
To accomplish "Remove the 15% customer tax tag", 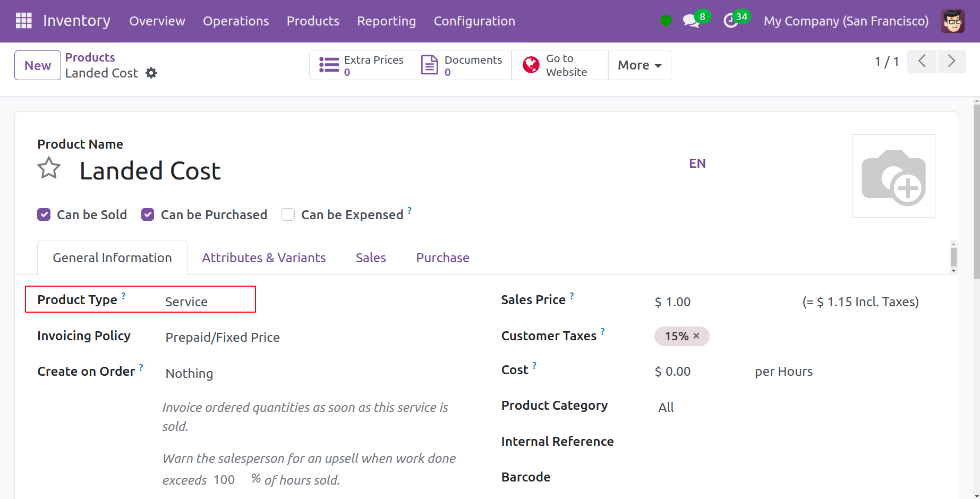I will (x=696, y=336).
